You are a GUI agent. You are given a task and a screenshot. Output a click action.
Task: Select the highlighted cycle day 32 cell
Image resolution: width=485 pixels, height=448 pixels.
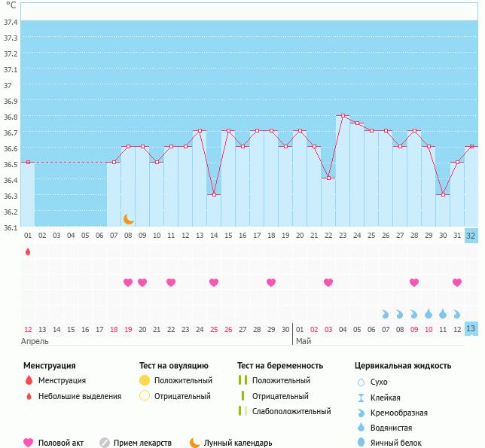(x=471, y=235)
